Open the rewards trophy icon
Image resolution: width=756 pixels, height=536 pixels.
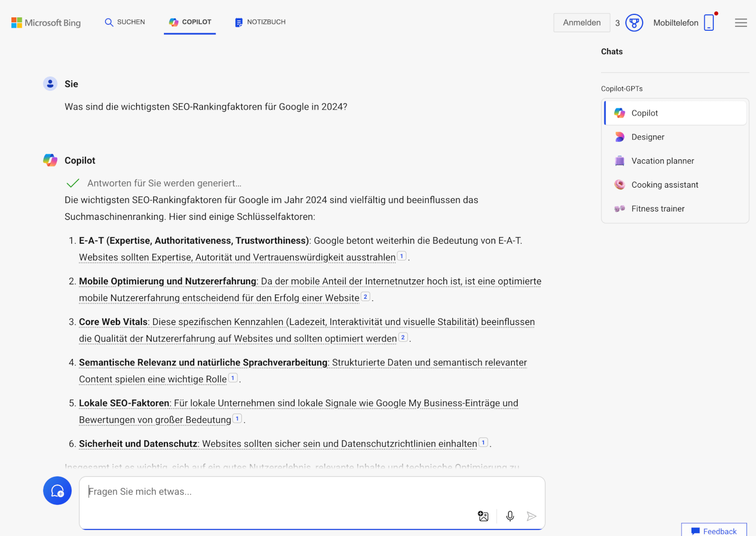634,23
